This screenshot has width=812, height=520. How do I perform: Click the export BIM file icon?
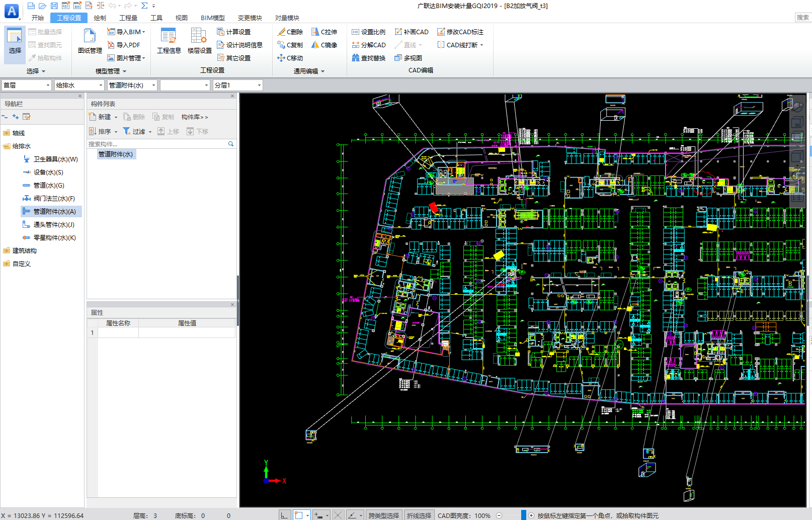tap(77, 6)
